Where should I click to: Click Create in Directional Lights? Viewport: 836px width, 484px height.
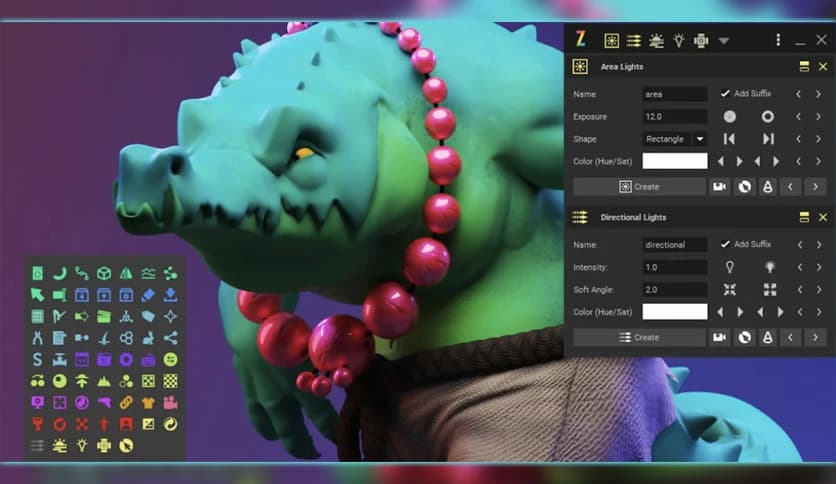639,337
